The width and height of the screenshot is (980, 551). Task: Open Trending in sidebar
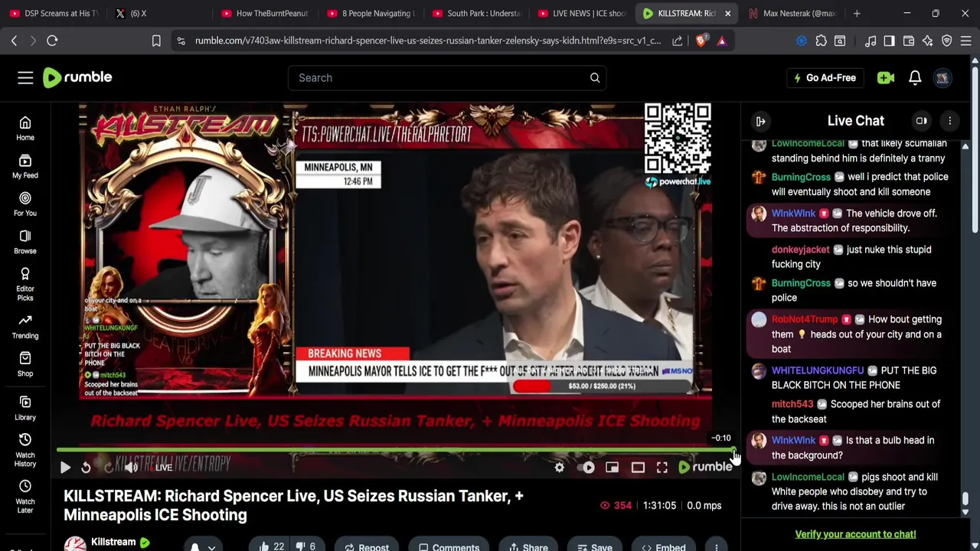coord(25,327)
